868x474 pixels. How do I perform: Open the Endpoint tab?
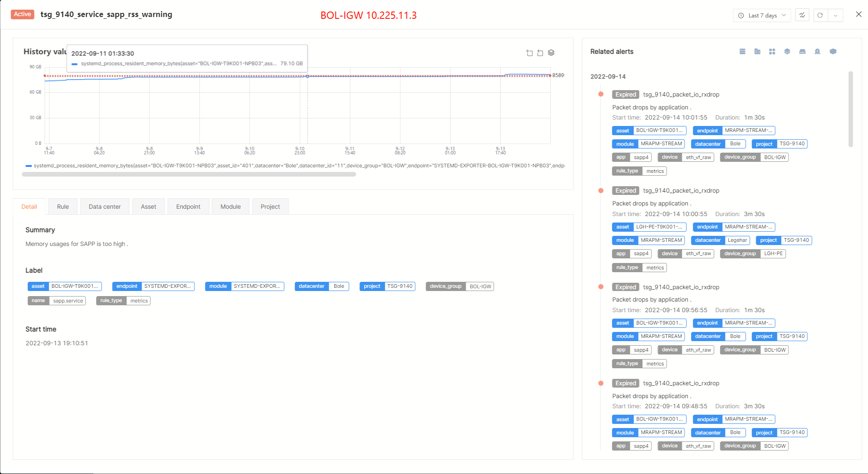[188, 207]
